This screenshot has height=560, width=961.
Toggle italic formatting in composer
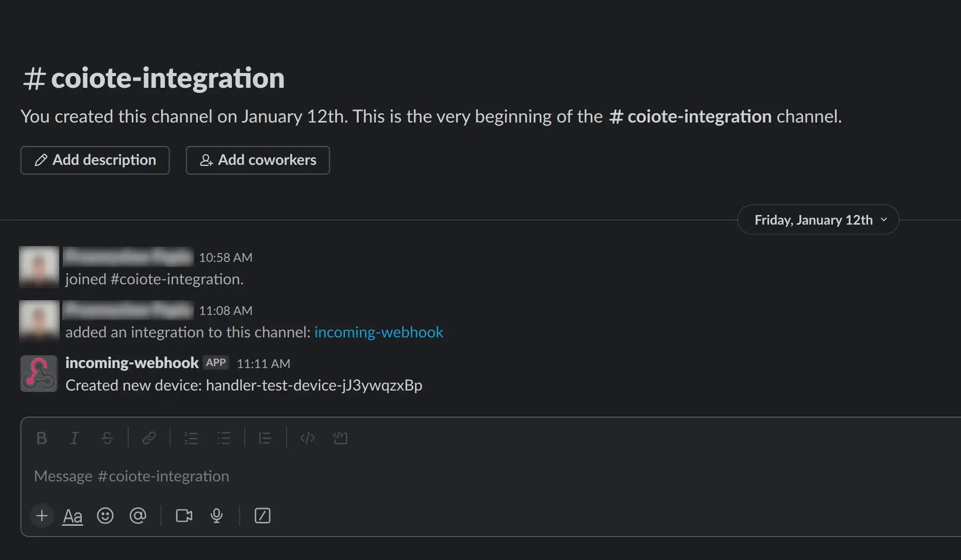click(75, 438)
